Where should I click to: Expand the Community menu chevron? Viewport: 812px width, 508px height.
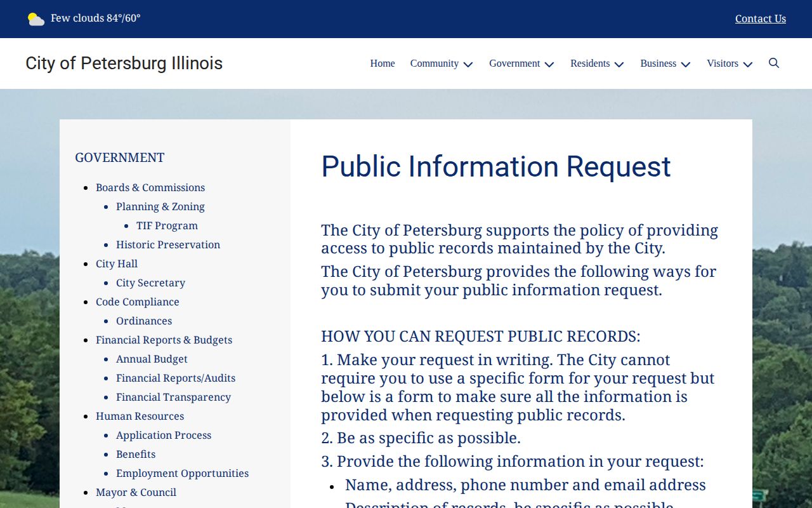click(468, 64)
